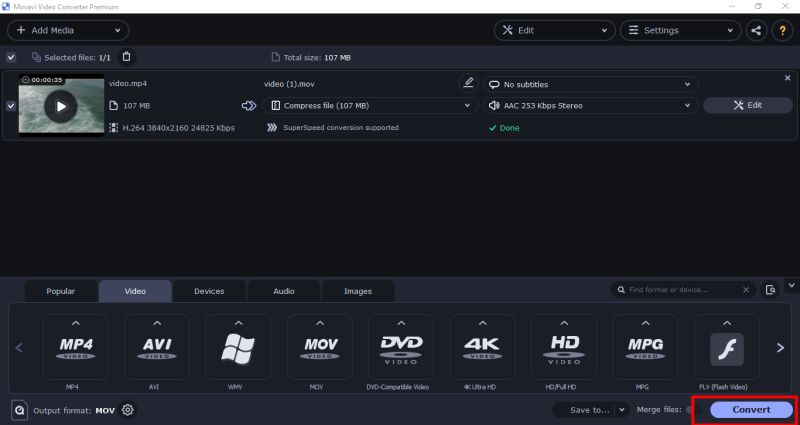Screen dimensions: 800x425
Task: Select the WMV Windows format icon
Action: pos(238,347)
